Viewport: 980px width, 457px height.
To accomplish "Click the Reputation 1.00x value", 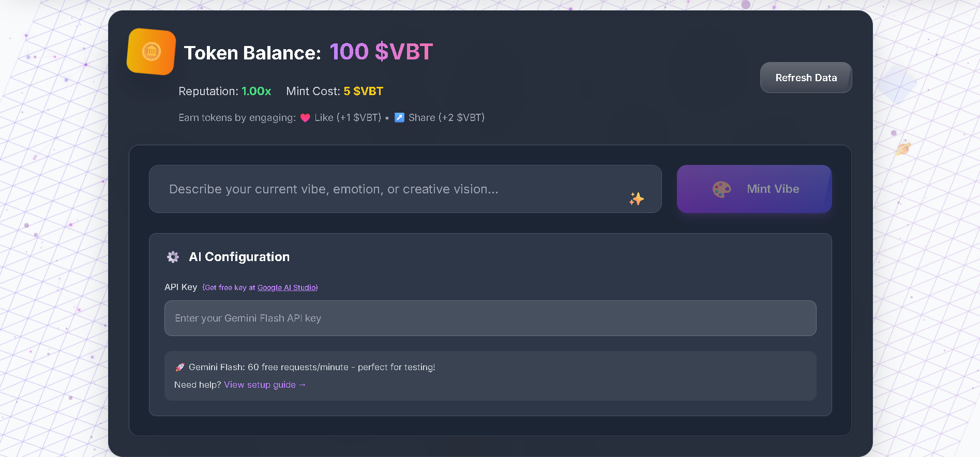I will [x=256, y=92].
